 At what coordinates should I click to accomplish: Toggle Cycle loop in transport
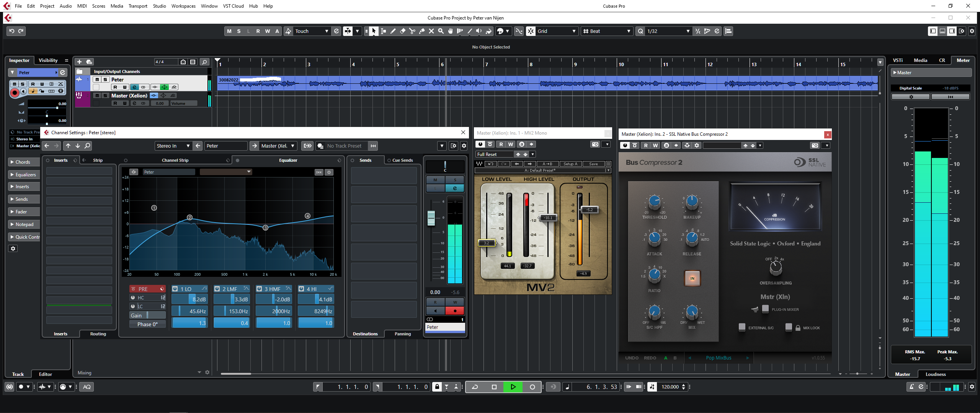coord(475,387)
